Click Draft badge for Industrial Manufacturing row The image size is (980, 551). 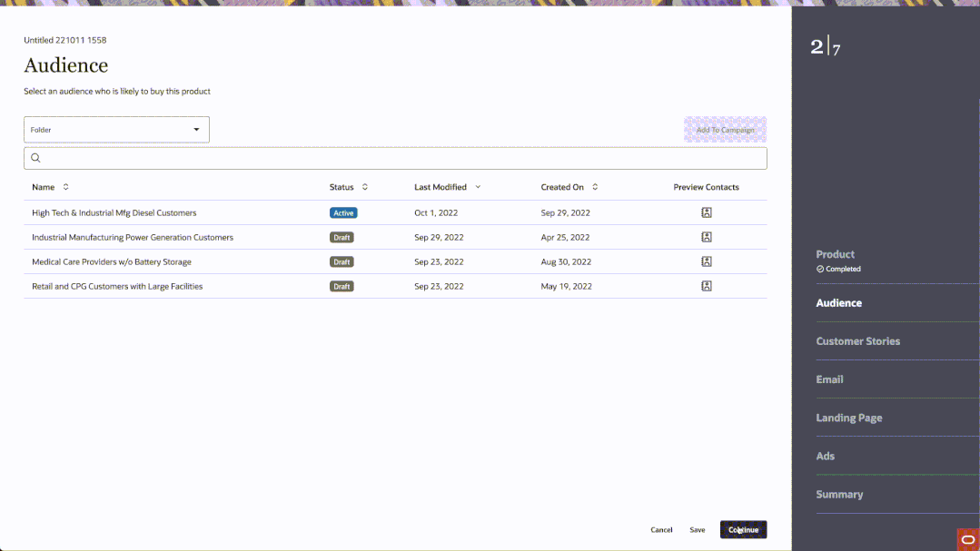pyautogui.click(x=342, y=238)
